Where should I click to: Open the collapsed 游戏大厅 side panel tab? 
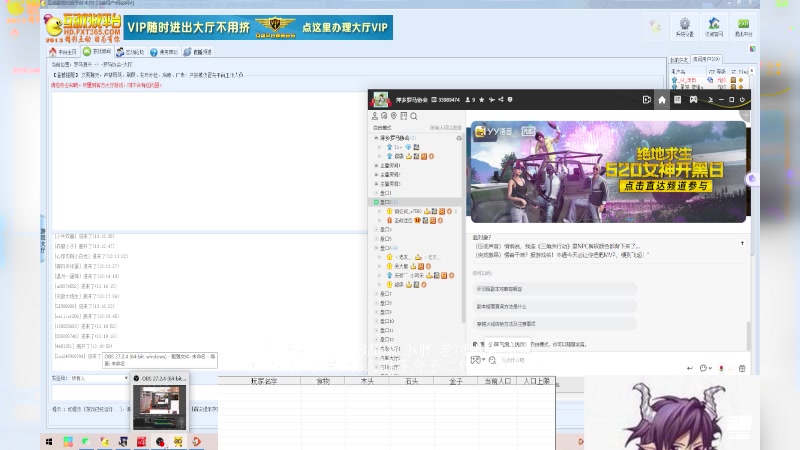(x=43, y=239)
